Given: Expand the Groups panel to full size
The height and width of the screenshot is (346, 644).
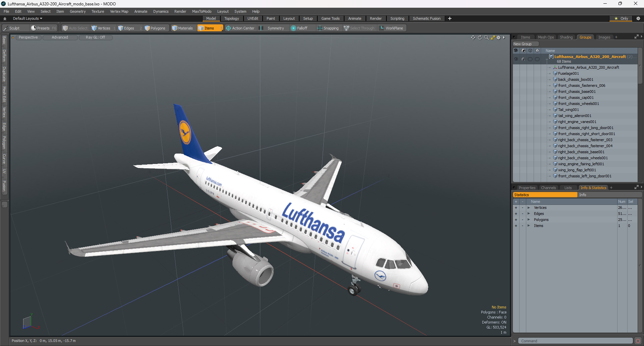Looking at the screenshot, I should 636,37.
